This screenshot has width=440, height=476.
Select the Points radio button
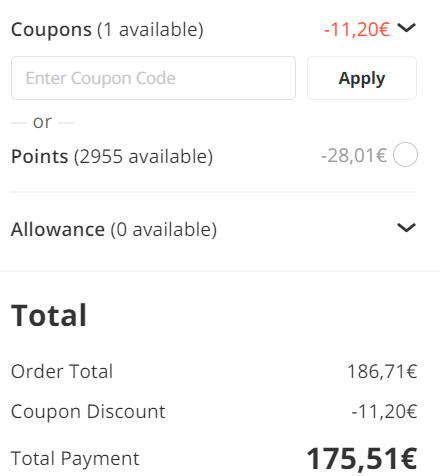tap(405, 155)
